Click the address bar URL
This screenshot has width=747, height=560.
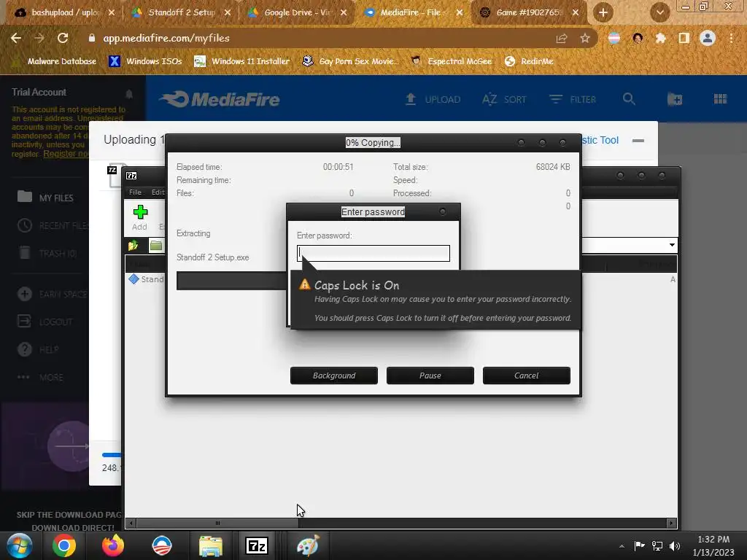(x=166, y=38)
